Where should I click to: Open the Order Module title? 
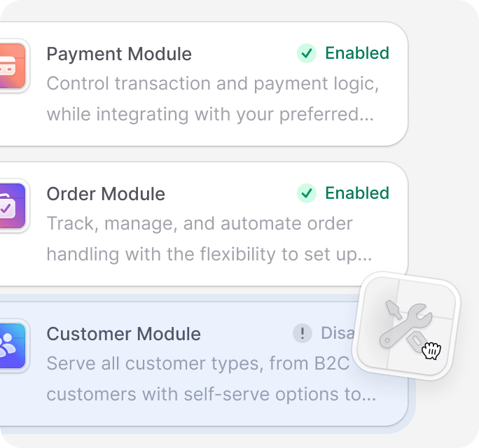coord(106,194)
